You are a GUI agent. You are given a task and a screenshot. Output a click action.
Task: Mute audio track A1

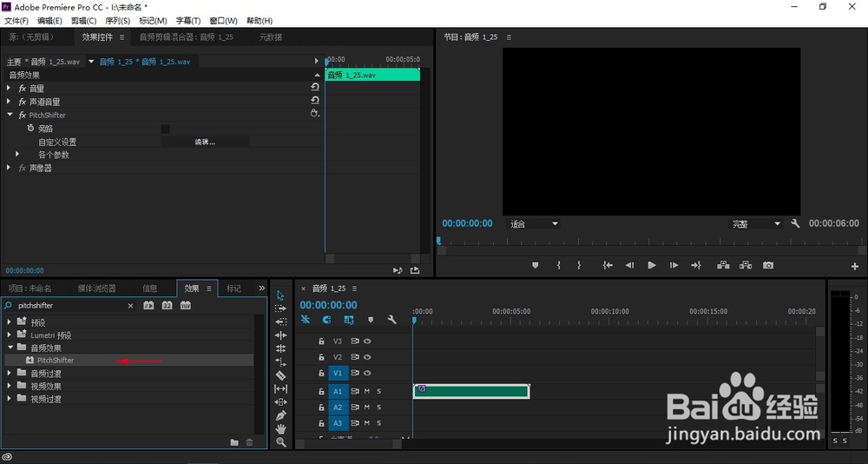tap(366, 391)
